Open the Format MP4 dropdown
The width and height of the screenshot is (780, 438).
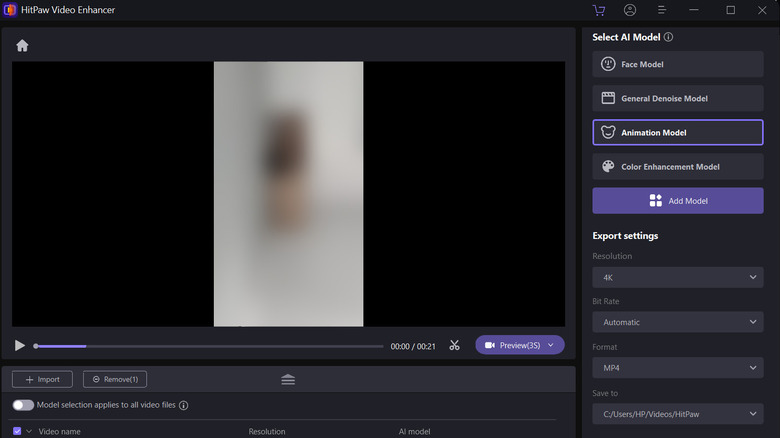click(x=677, y=368)
